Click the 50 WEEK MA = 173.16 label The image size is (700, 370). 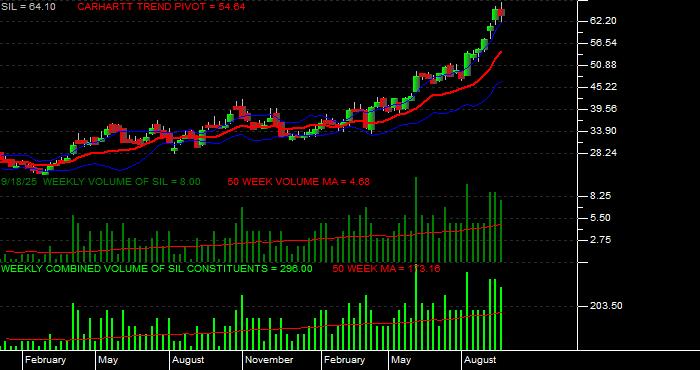[x=386, y=269]
